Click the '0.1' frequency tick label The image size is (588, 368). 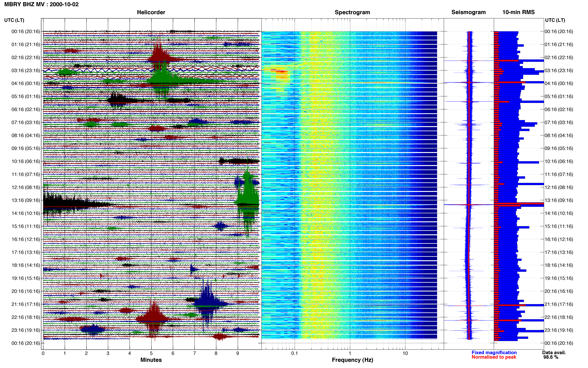295,353
